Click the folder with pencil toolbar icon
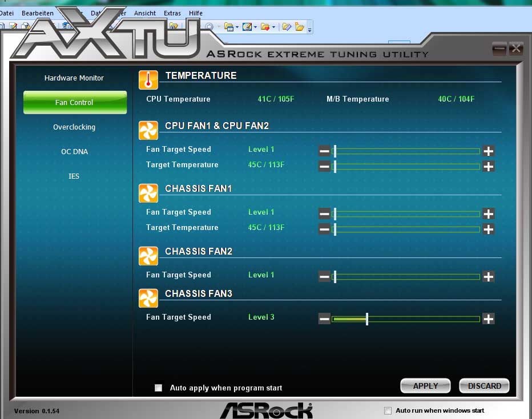 287,27
